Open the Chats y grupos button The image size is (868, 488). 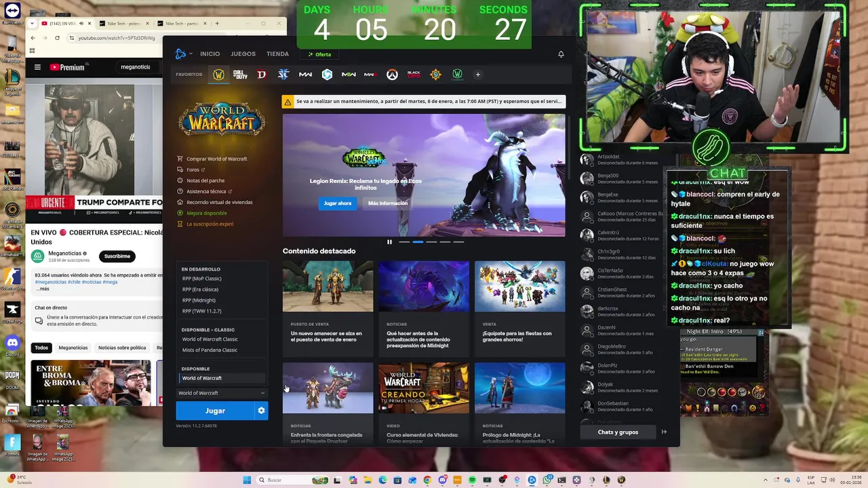pyautogui.click(x=618, y=432)
